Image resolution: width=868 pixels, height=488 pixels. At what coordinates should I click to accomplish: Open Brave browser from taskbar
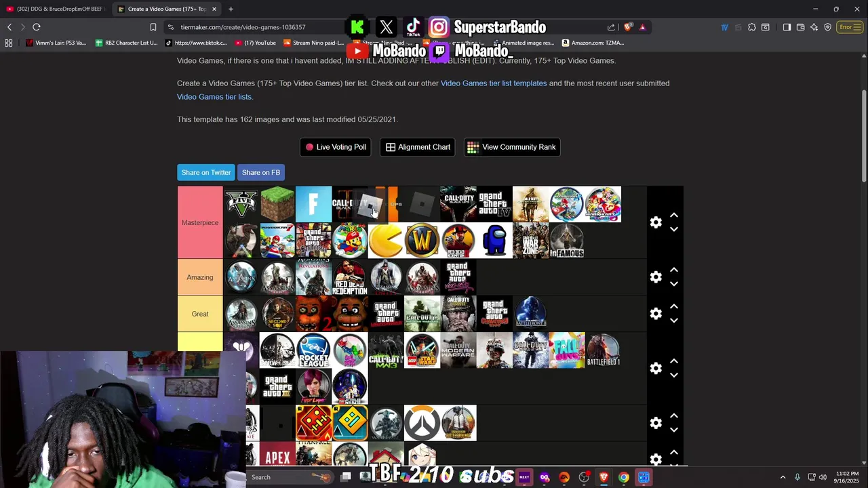click(x=604, y=477)
